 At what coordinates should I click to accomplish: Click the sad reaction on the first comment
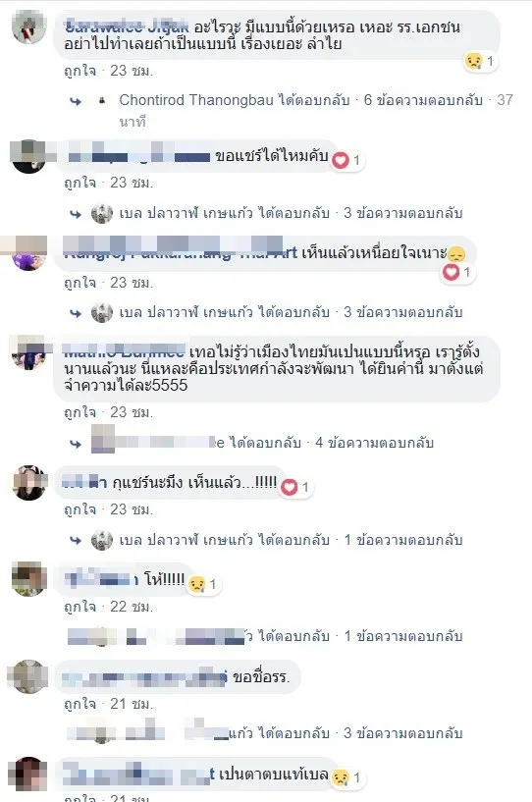[x=474, y=62]
